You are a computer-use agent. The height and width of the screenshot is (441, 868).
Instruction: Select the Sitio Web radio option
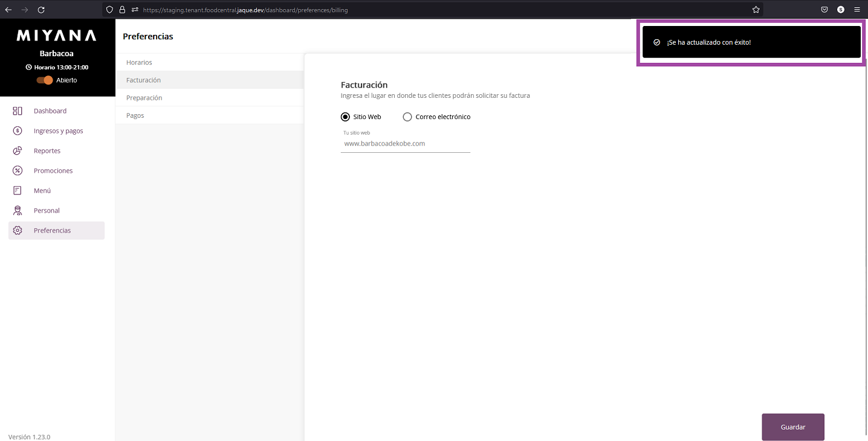[x=346, y=117]
